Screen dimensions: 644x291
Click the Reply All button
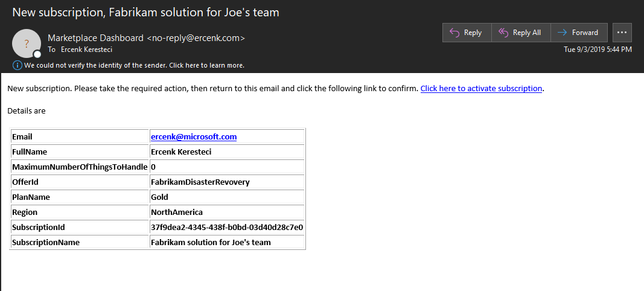520,33
